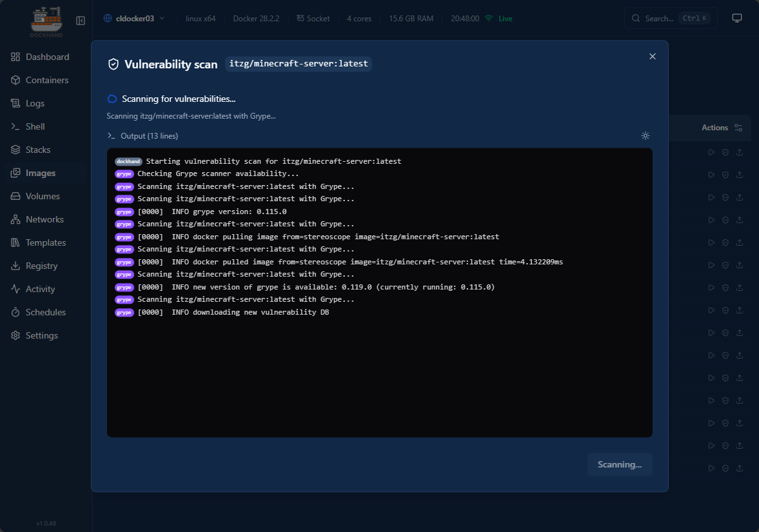759x532 pixels.
Task: Open the Registry section
Action: coord(34,266)
